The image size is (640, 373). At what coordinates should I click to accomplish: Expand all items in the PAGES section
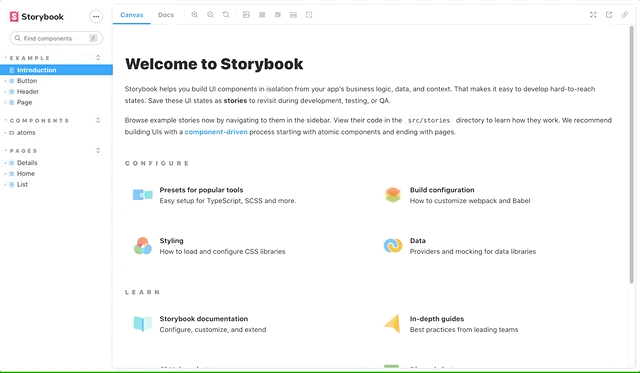point(98,151)
